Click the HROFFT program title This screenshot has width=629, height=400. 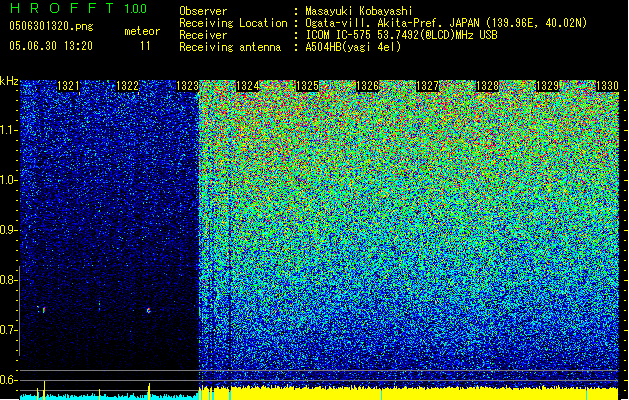click(63, 8)
